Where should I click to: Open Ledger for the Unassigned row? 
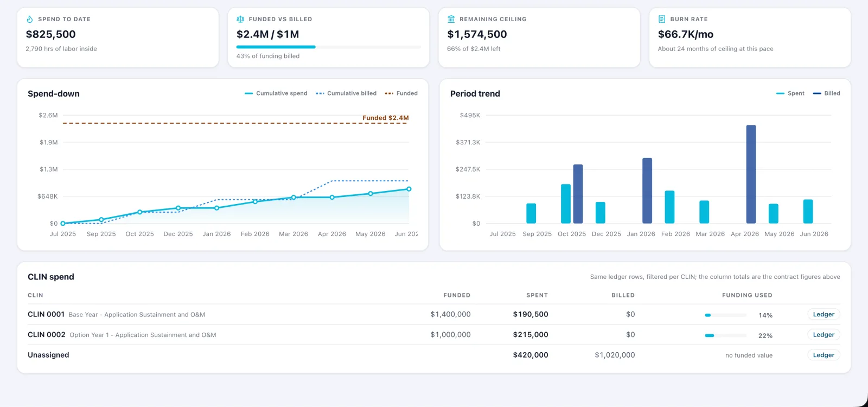824,355
